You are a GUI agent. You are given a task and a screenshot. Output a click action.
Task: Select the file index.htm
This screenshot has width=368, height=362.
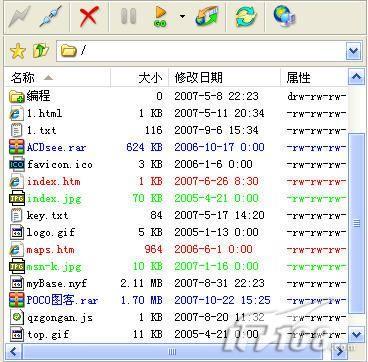[53, 181]
